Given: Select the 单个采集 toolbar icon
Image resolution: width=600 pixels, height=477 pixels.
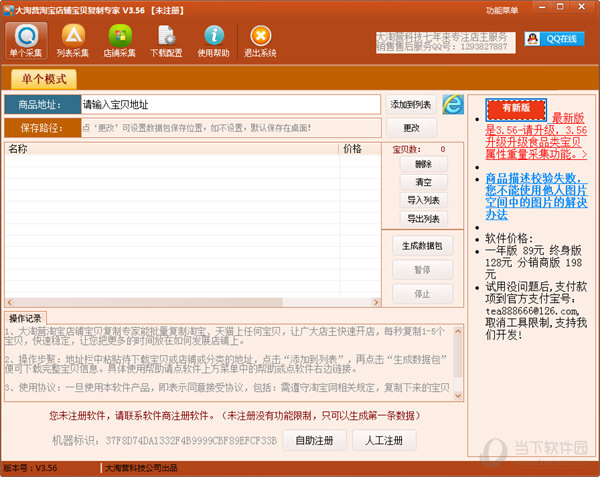Looking at the screenshot, I should click(x=26, y=41).
